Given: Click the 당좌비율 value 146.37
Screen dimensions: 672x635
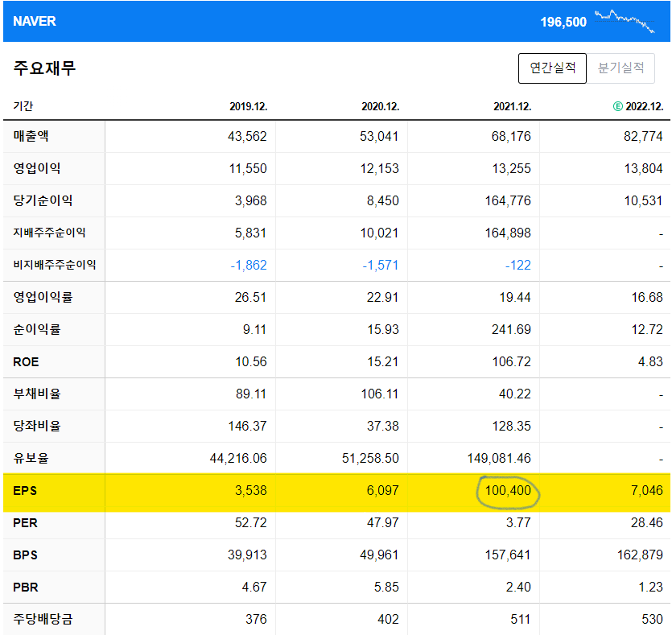Looking at the screenshot, I should (247, 426).
